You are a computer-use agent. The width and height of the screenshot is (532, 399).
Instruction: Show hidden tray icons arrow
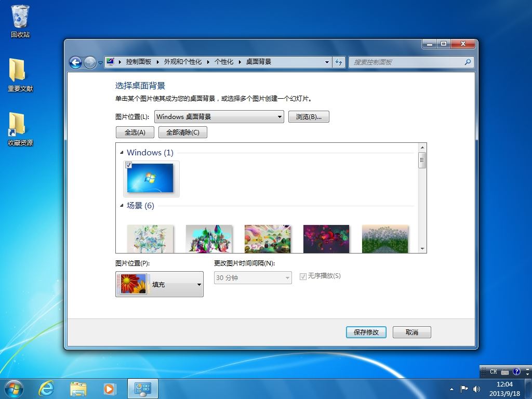click(x=451, y=389)
